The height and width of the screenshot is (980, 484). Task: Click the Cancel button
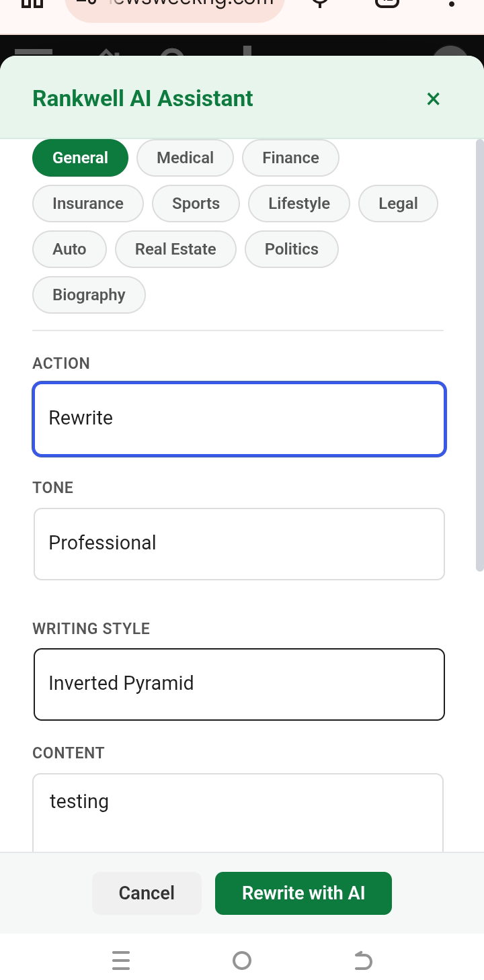pyautogui.click(x=147, y=893)
